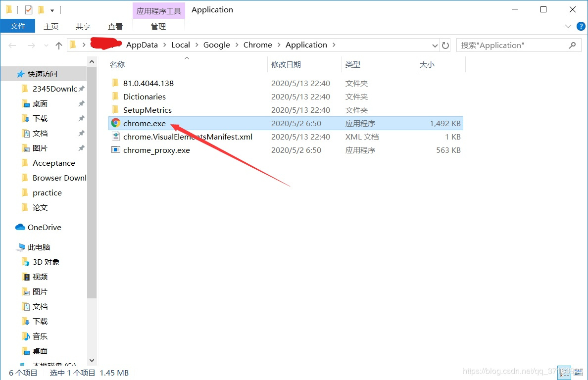Switch to details view in status bar
The width and height of the screenshot is (588, 380).
565,373
